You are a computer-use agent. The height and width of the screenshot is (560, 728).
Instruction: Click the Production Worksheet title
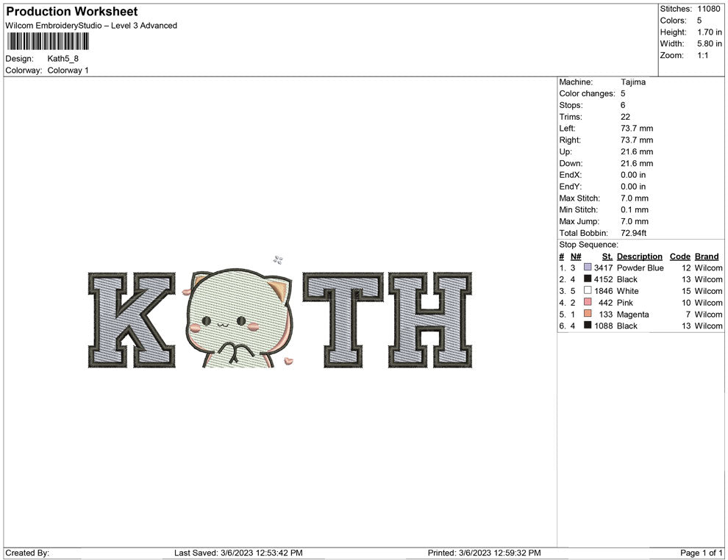[x=72, y=12]
